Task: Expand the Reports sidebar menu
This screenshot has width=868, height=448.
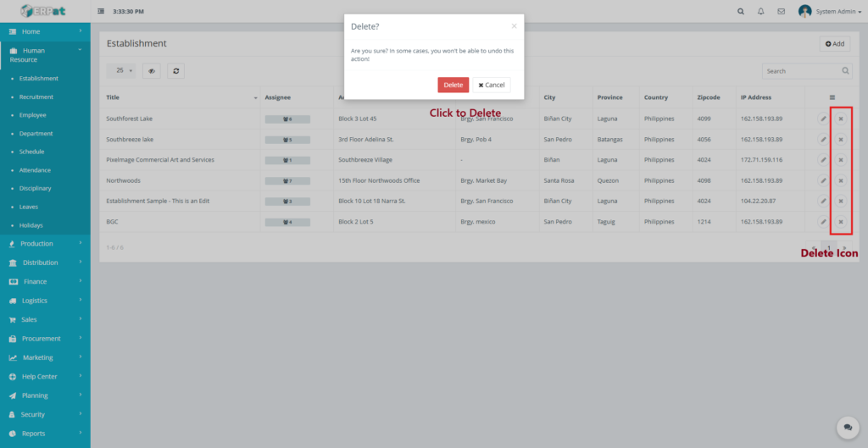Action: point(45,434)
